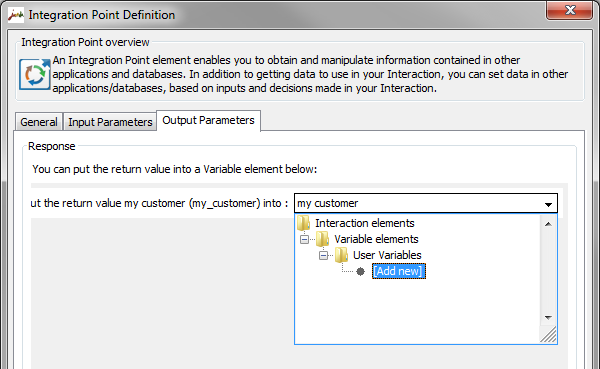Click the dropdown list scroll down arrow
The height and width of the screenshot is (369, 600).
[548, 318]
